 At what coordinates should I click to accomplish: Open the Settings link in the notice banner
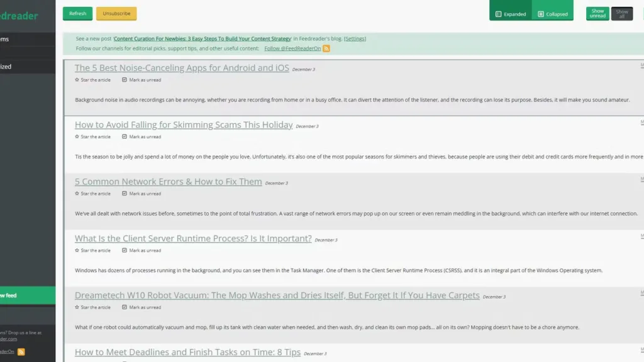click(x=355, y=38)
